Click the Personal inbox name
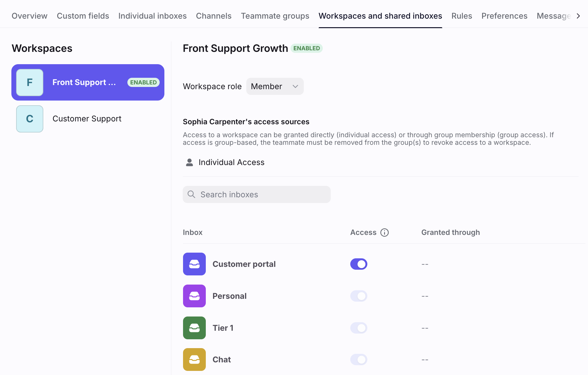588x375 pixels. pyautogui.click(x=230, y=296)
